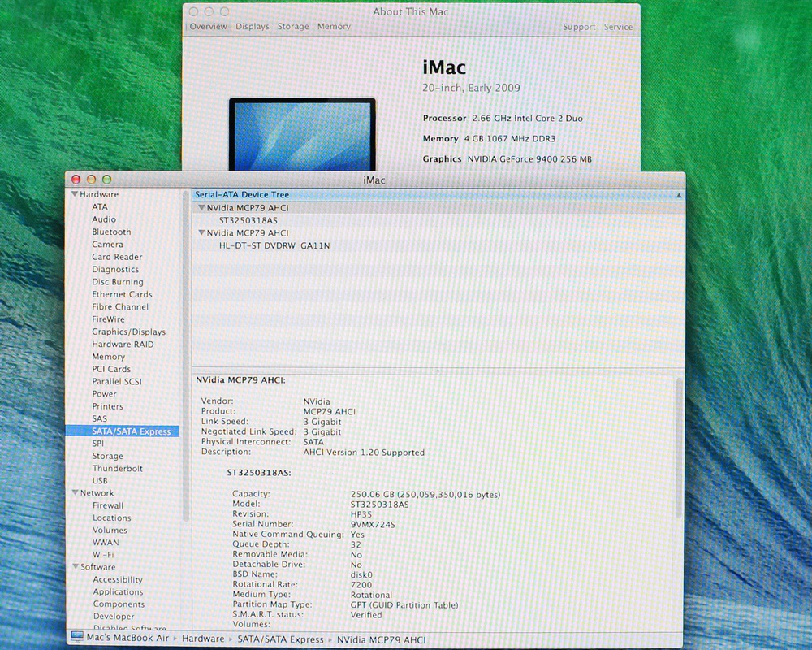Select Applications under Software
Image resolution: width=812 pixels, height=650 pixels.
click(118, 592)
